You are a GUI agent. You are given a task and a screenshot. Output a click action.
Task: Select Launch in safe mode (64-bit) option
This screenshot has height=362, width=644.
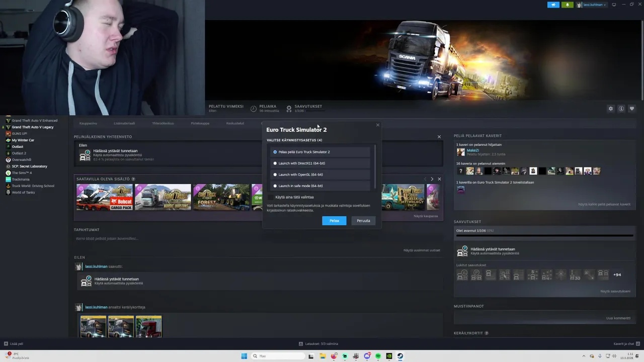point(320,186)
